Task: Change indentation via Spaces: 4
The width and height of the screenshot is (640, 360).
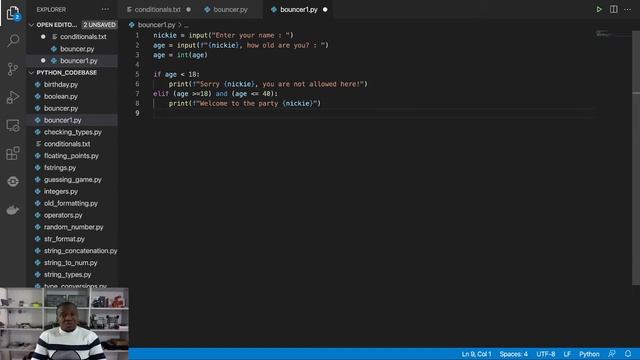Action: pyautogui.click(x=513, y=354)
